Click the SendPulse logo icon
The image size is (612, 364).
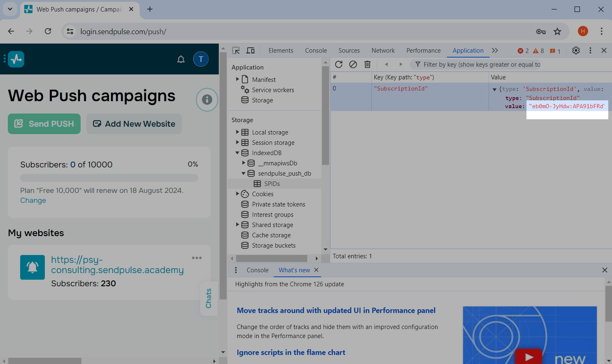[16, 59]
